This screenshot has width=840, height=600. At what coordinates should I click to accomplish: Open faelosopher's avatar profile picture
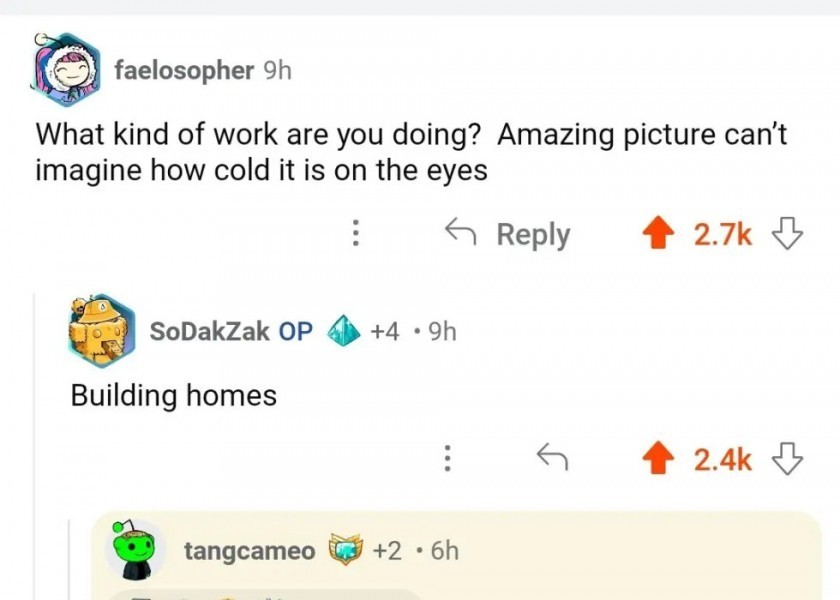point(66,69)
